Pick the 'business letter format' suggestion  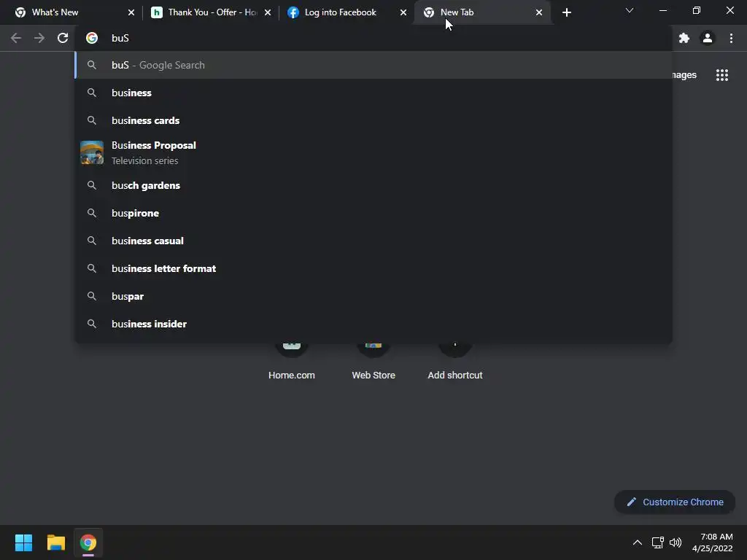point(374,268)
